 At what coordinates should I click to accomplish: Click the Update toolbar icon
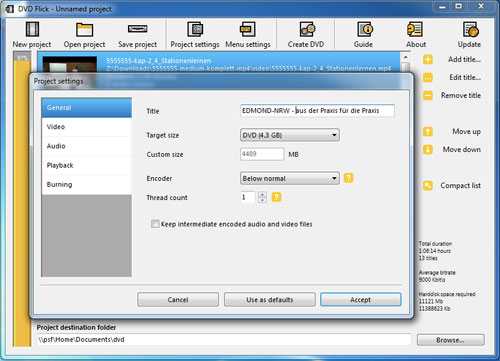470,29
